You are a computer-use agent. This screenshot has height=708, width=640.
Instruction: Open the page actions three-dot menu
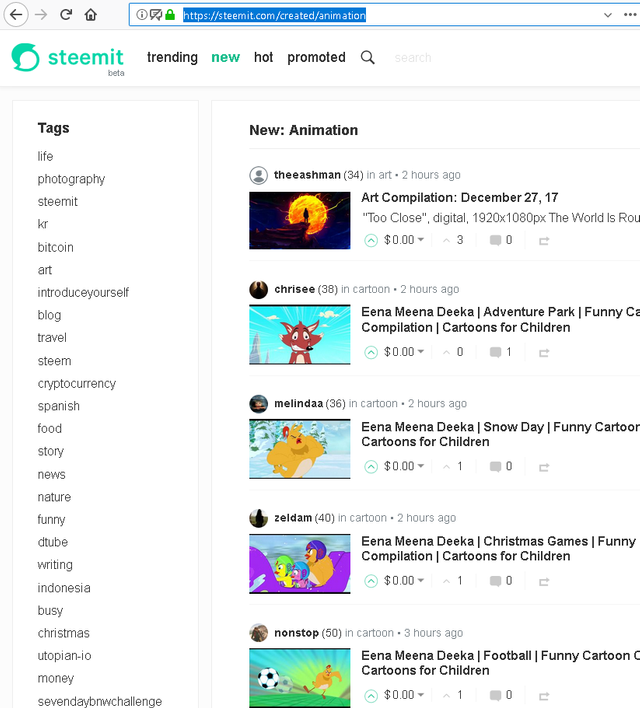pos(630,15)
